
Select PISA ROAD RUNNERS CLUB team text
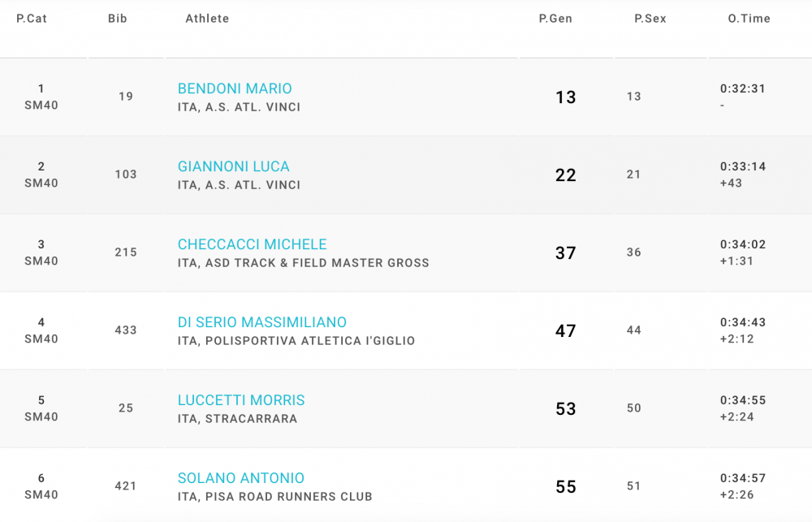[x=289, y=497]
